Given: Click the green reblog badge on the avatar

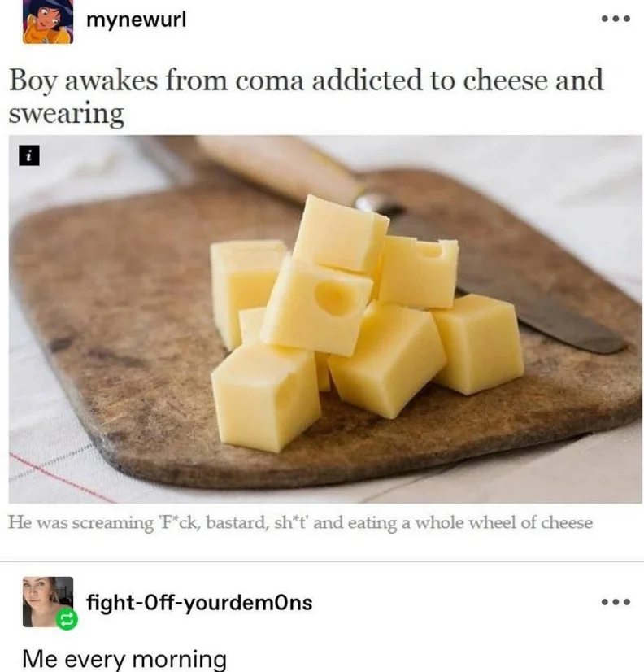Looking at the screenshot, I should [x=67, y=620].
